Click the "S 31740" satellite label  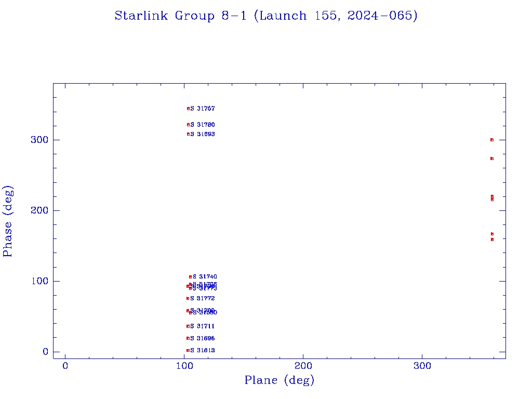point(205,276)
